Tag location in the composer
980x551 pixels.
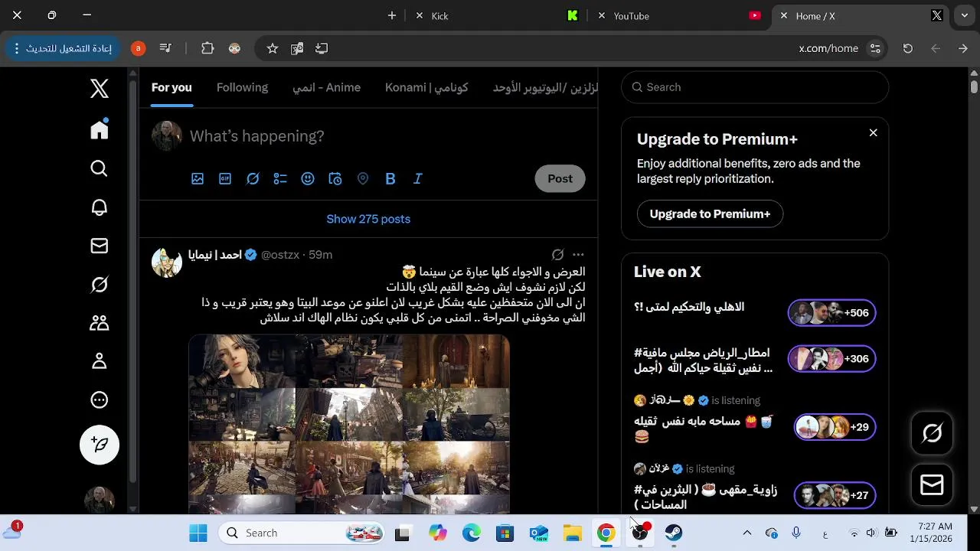(363, 178)
